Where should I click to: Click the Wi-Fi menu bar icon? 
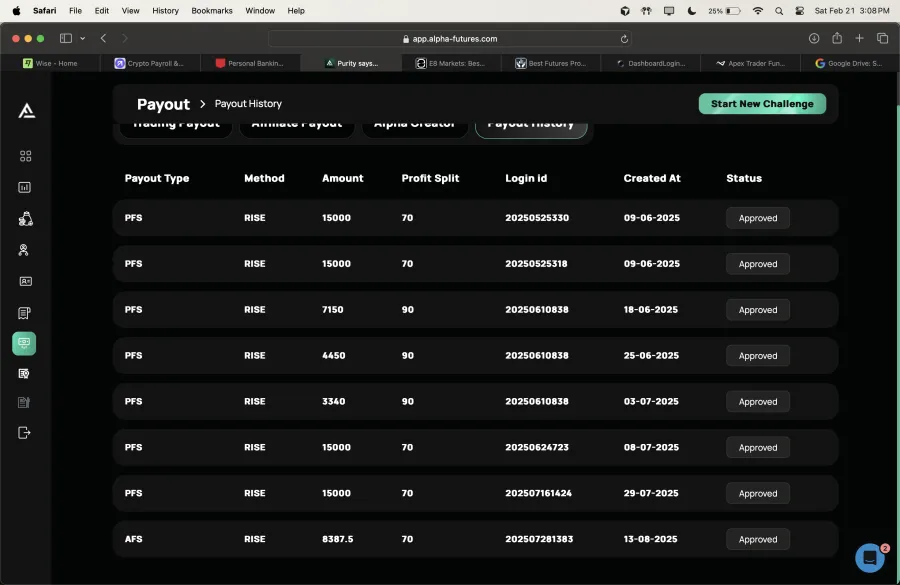point(758,11)
